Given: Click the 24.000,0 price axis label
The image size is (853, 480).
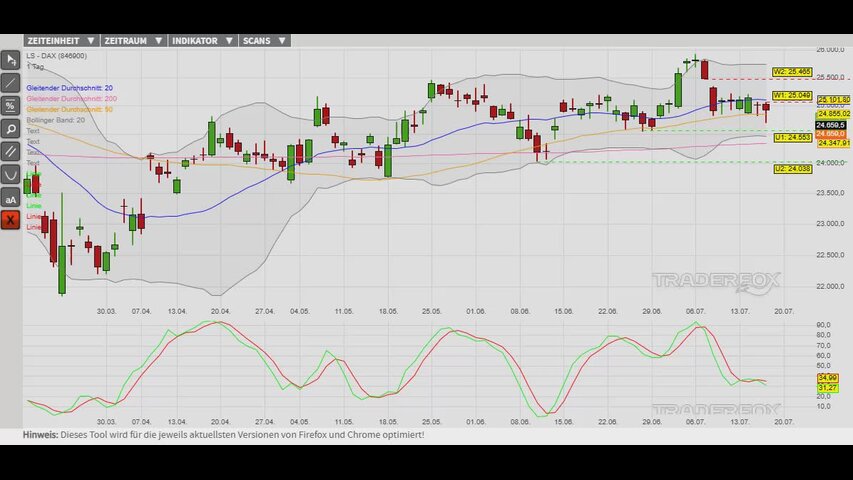Looking at the screenshot, I should [x=830, y=163].
